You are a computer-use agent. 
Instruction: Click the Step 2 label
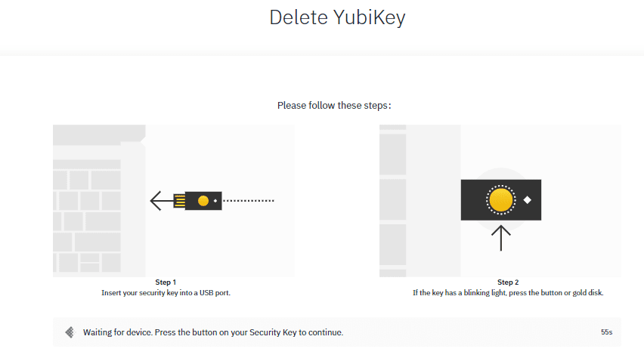pos(508,282)
